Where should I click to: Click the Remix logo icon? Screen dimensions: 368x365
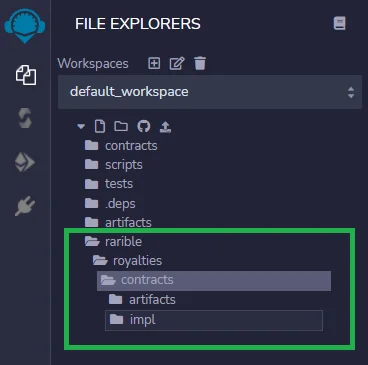click(25, 26)
